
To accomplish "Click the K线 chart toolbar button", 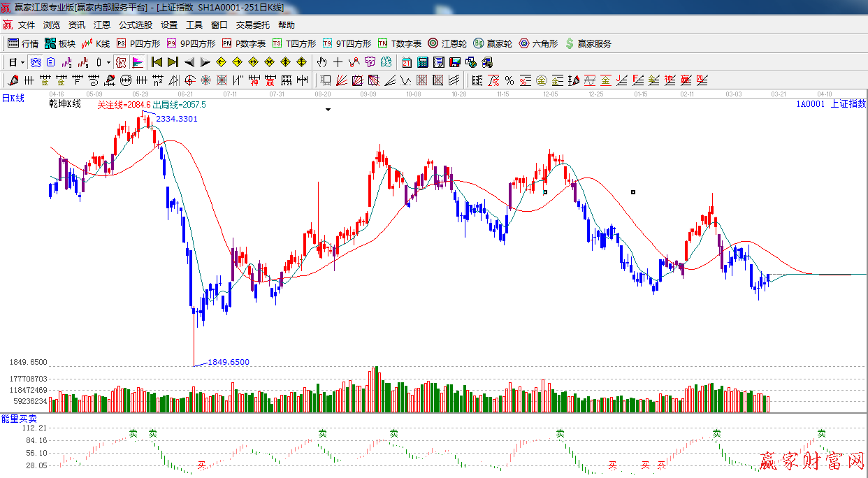I will [96, 43].
